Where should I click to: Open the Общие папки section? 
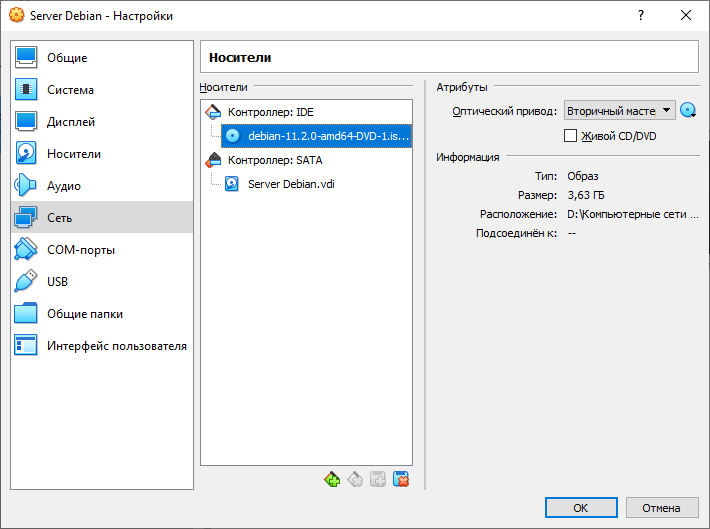[x=85, y=314]
